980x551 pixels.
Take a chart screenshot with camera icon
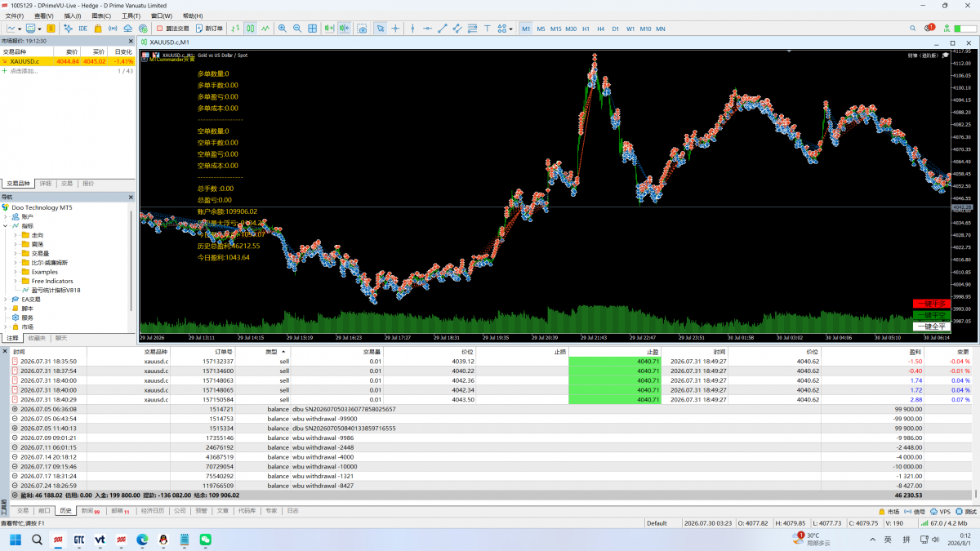pyautogui.click(x=362, y=29)
